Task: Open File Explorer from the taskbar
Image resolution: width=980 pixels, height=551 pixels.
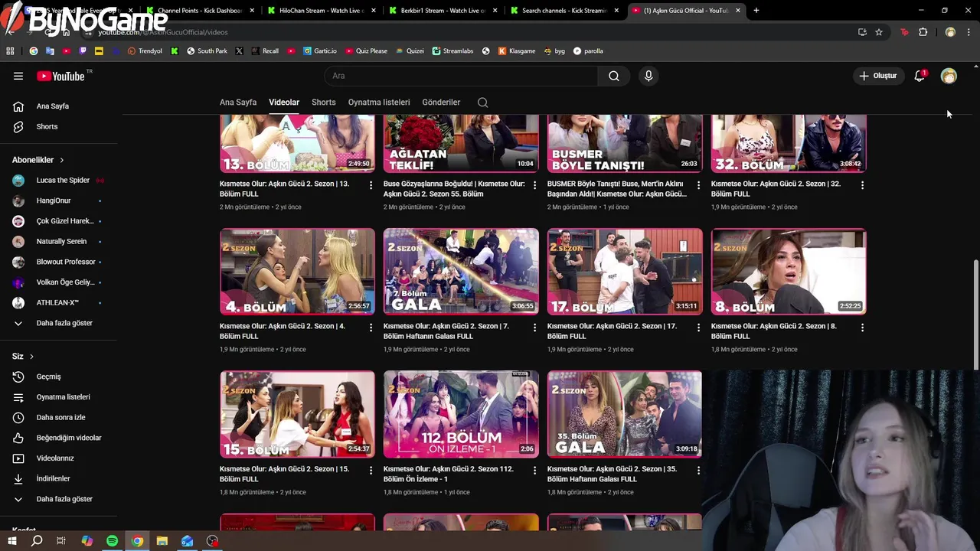Action: pyautogui.click(x=162, y=541)
